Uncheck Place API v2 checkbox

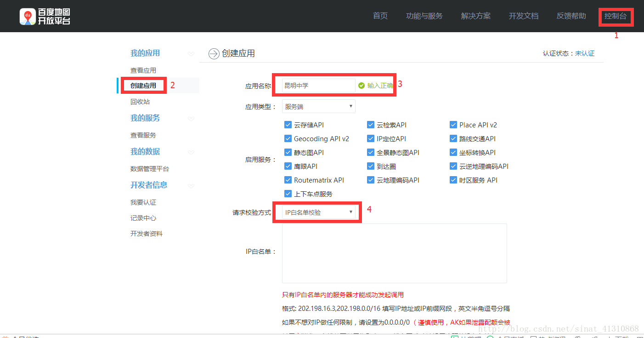453,125
